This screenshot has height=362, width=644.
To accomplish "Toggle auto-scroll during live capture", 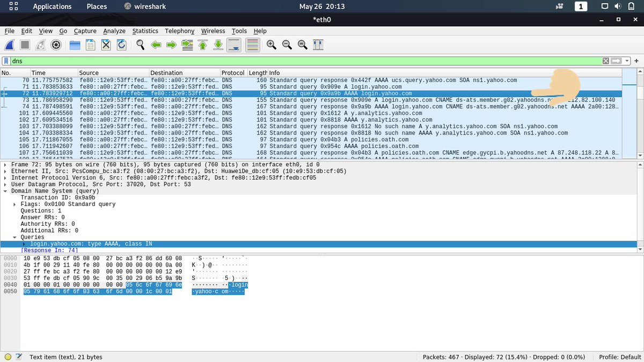I will (234, 45).
